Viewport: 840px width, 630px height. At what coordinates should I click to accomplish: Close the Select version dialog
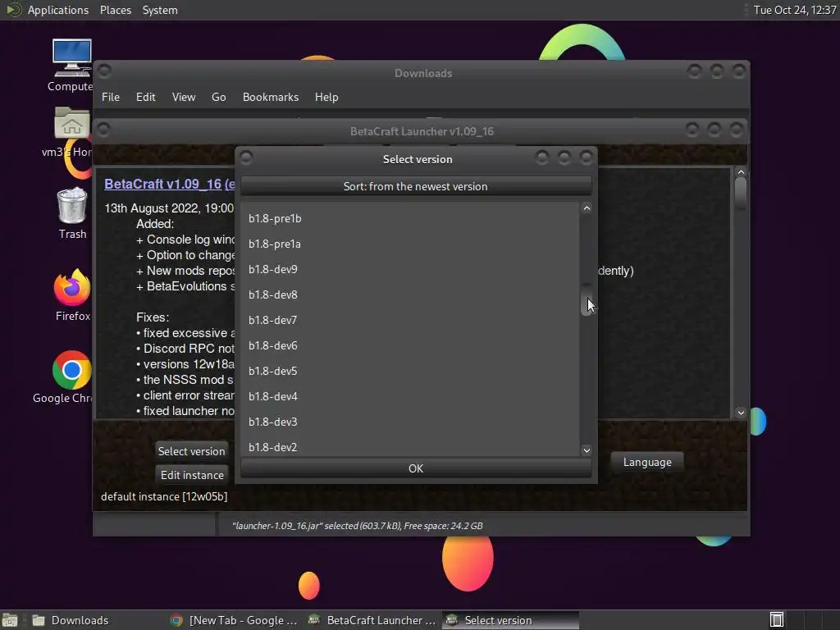[x=586, y=157]
